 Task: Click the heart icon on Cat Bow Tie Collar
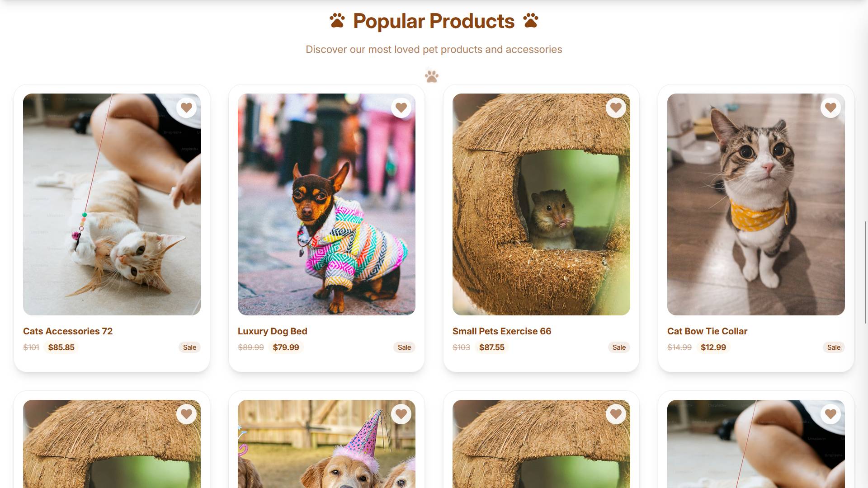[830, 108]
